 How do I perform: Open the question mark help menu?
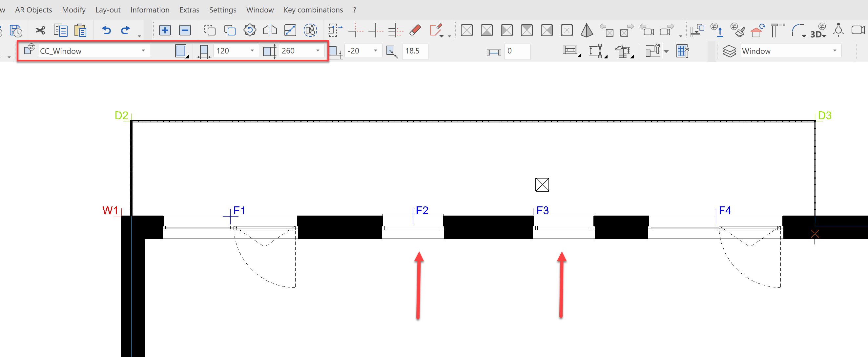(355, 10)
